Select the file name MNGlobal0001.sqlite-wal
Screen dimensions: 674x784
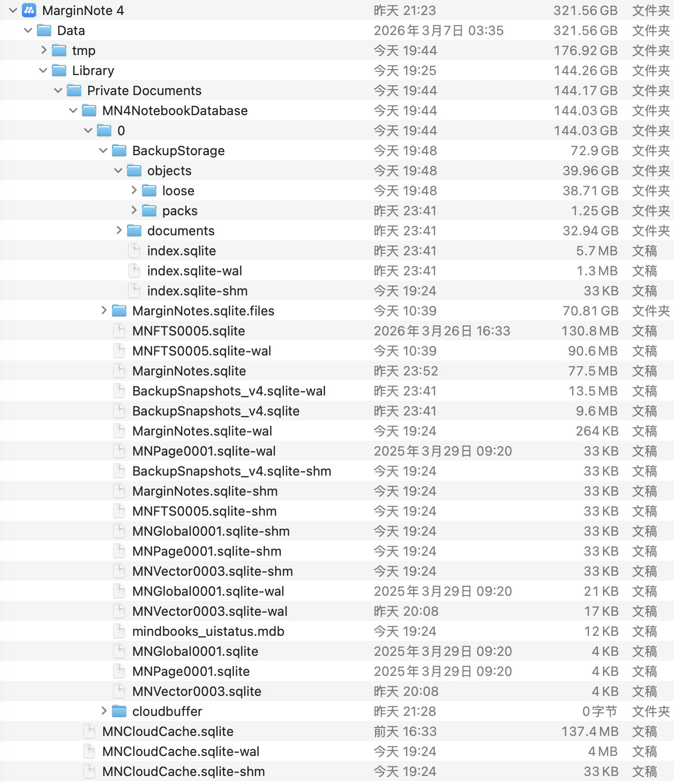pos(208,591)
